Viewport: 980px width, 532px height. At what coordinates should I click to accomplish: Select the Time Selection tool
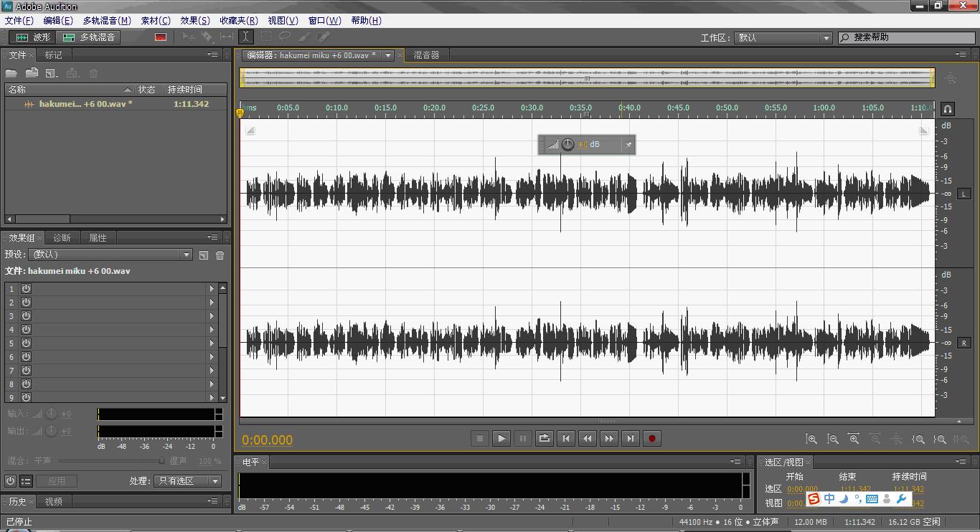click(x=246, y=37)
